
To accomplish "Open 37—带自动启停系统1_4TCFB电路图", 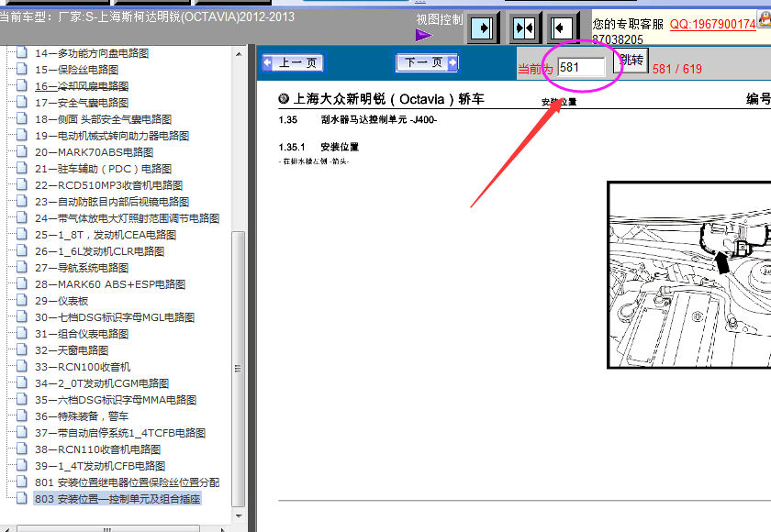I will coord(120,433).
